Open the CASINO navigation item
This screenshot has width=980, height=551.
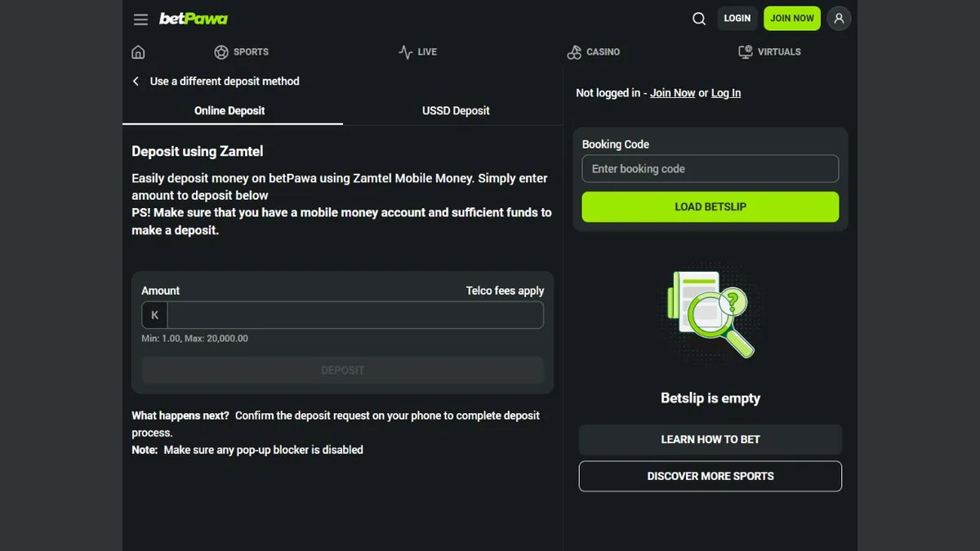point(594,52)
